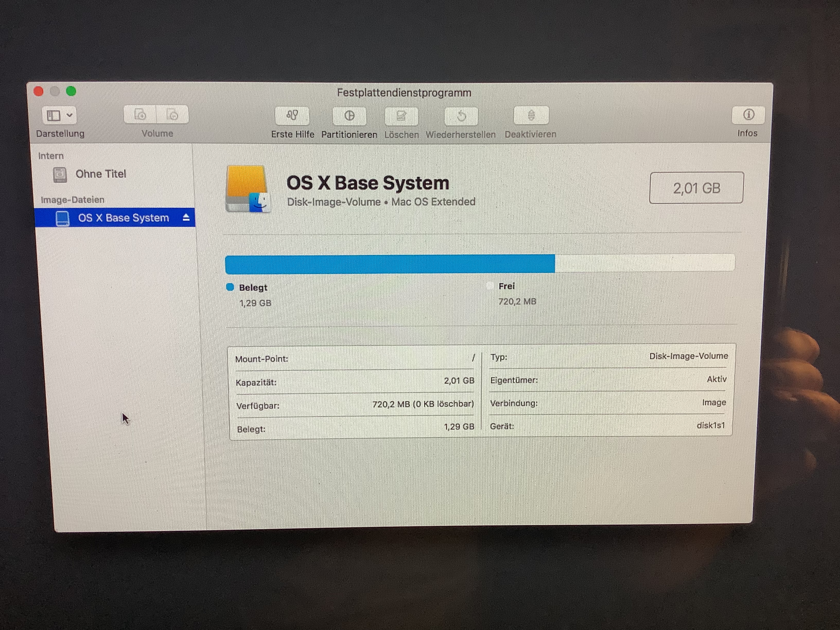The width and height of the screenshot is (840, 630).
Task: Click the Volume toolbar label
Action: tap(157, 133)
